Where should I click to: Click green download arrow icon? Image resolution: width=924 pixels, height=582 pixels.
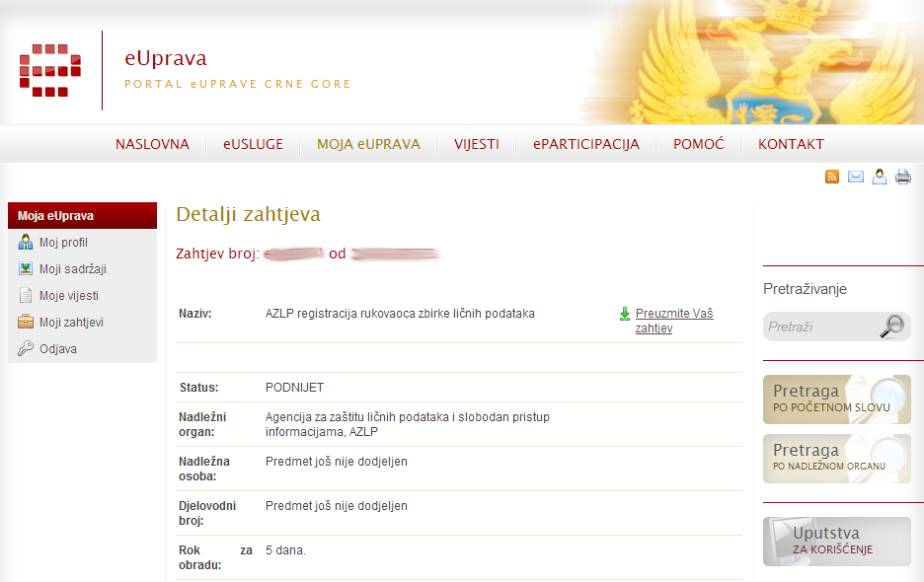(625, 314)
